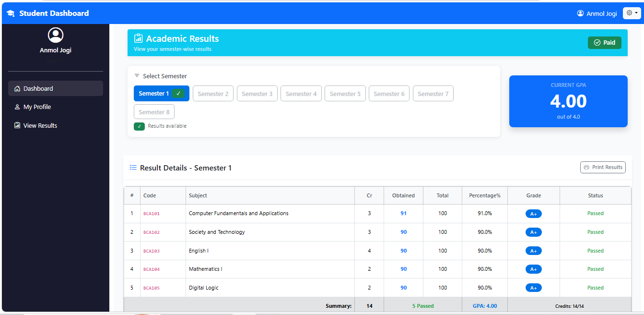
Task: Click the Dashboard home icon
Action: click(17, 88)
